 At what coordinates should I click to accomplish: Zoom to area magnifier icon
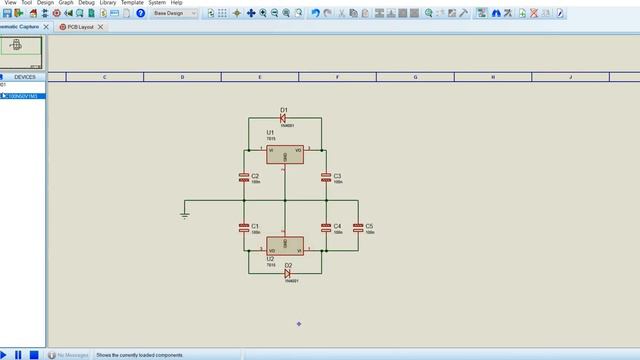point(299,13)
